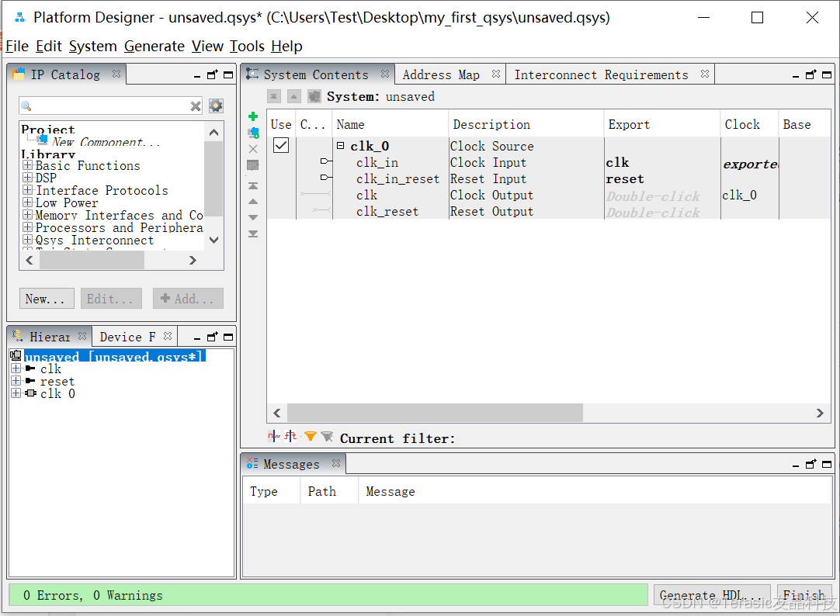Click the show clock domains filter icon
This screenshot has width=840, height=616.
274,436
